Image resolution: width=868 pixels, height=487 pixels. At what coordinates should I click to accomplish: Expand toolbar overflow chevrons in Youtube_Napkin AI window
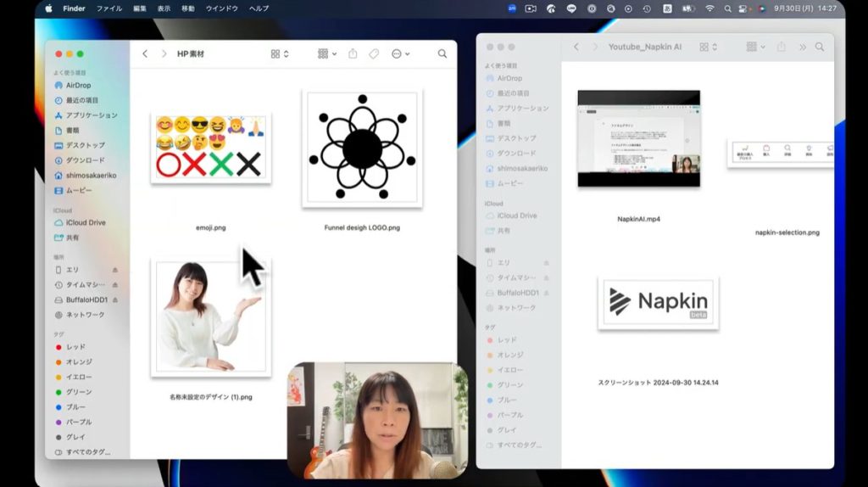click(x=803, y=47)
